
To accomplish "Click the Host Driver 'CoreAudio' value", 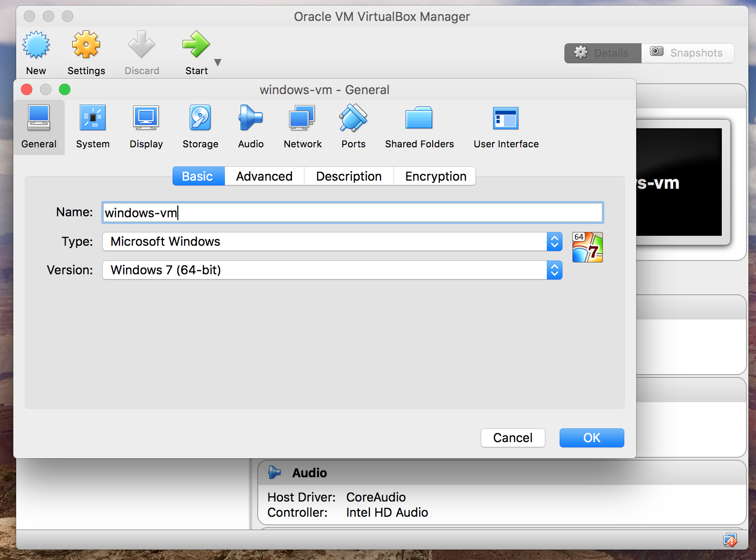I will click(376, 497).
